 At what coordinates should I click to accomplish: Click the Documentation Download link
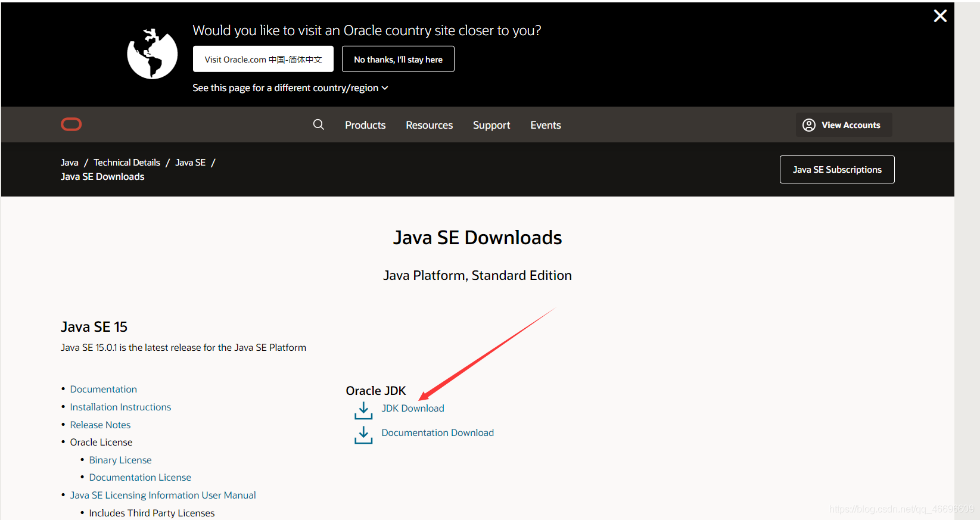(438, 432)
